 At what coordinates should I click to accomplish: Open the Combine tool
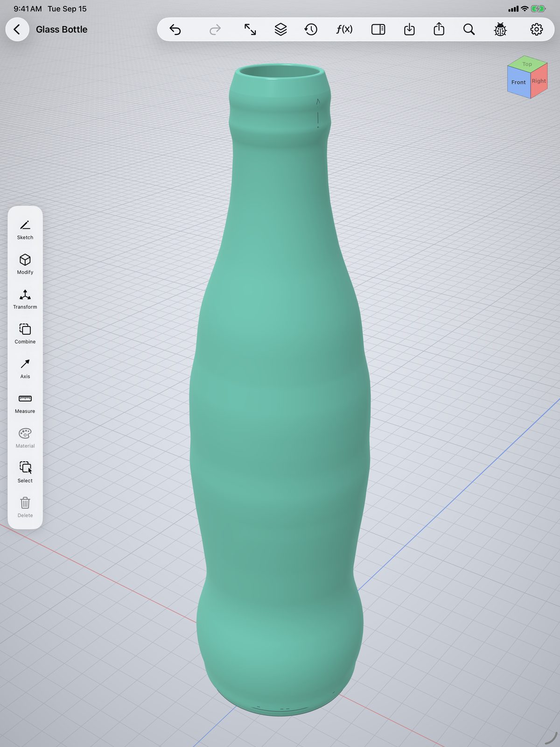pos(25,334)
